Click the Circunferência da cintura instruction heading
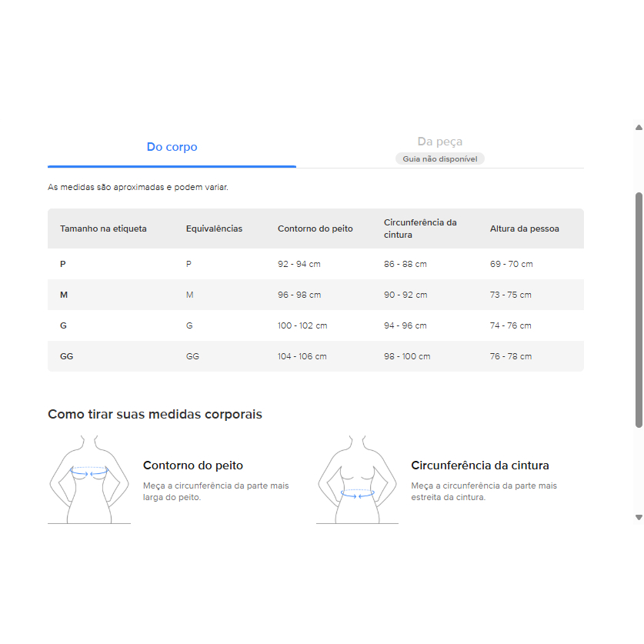644x644 pixels. click(480, 465)
